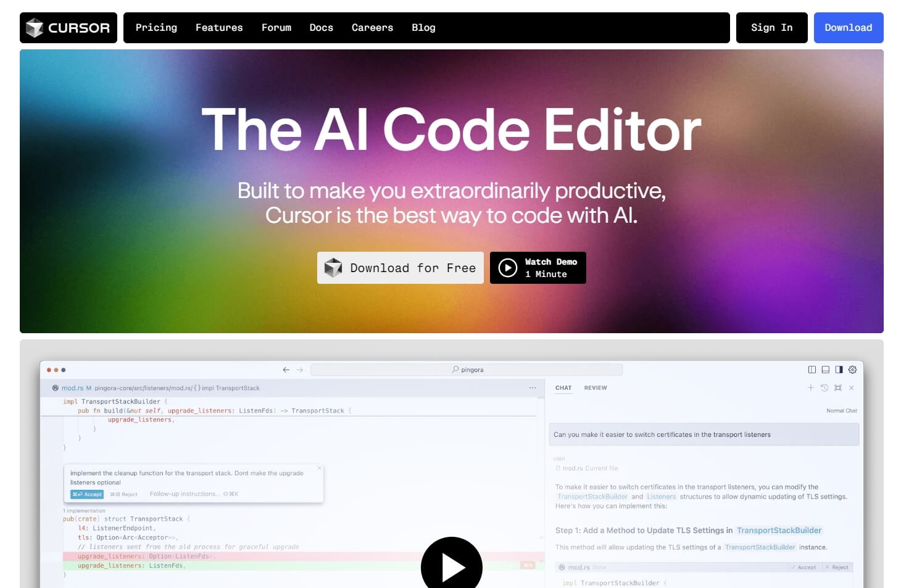Reject the mod.rs code block in chat
The height and width of the screenshot is (588, 901).
point(837,568)
